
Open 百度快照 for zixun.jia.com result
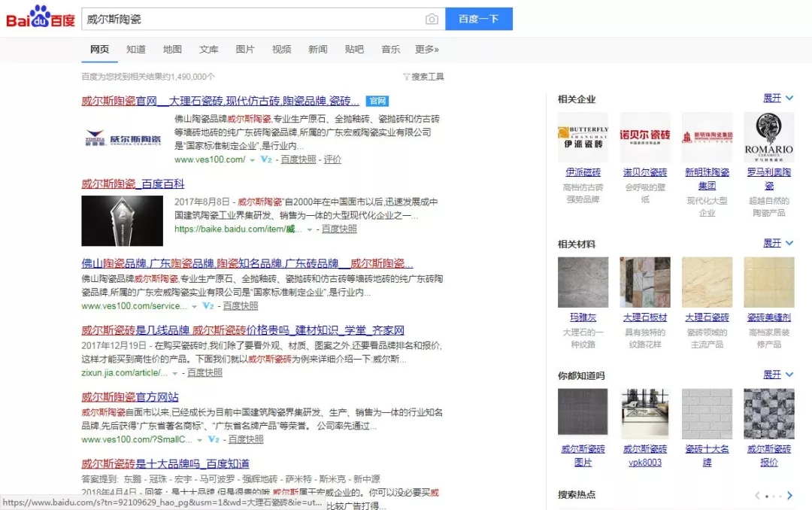tap(205, 372)
